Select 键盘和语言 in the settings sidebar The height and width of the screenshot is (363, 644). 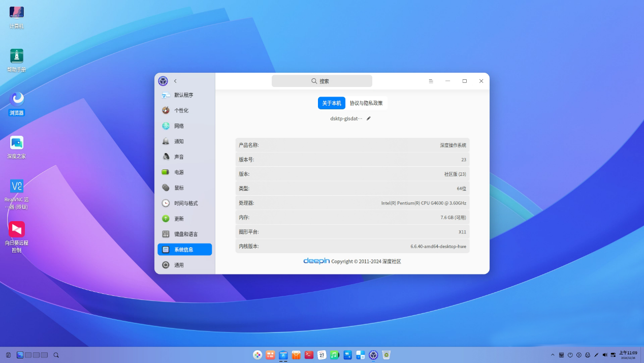point(184,234)
